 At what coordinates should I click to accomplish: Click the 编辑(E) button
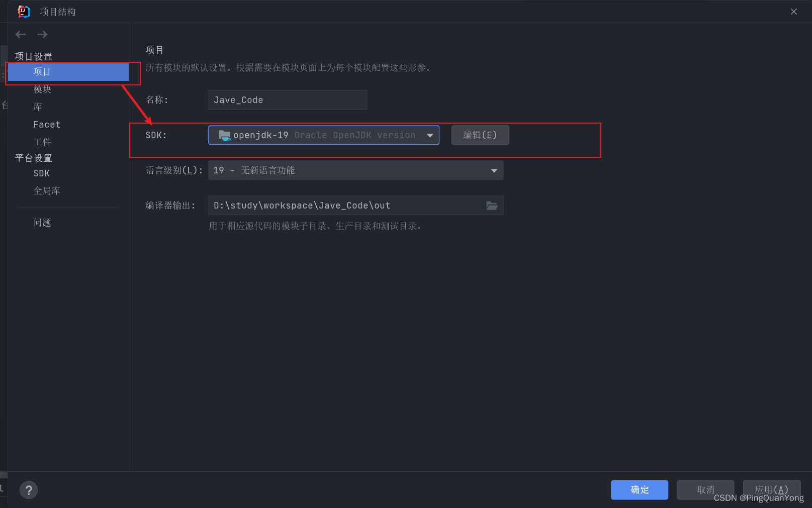click(x=480, y=135)
